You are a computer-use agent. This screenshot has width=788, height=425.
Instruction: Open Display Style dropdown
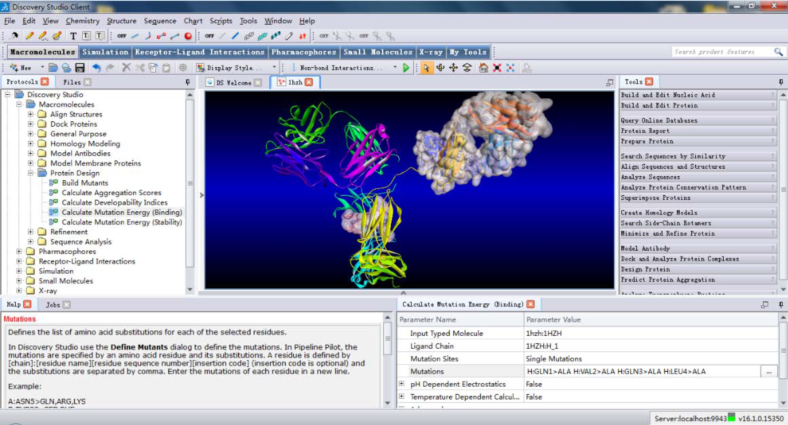coord(274,67)
